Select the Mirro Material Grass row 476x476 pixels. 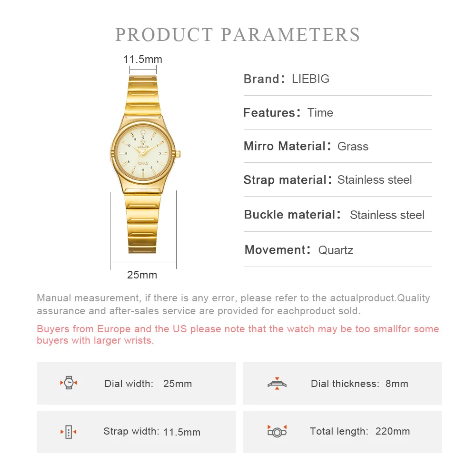pyautogui.click(x=337, y=146)
